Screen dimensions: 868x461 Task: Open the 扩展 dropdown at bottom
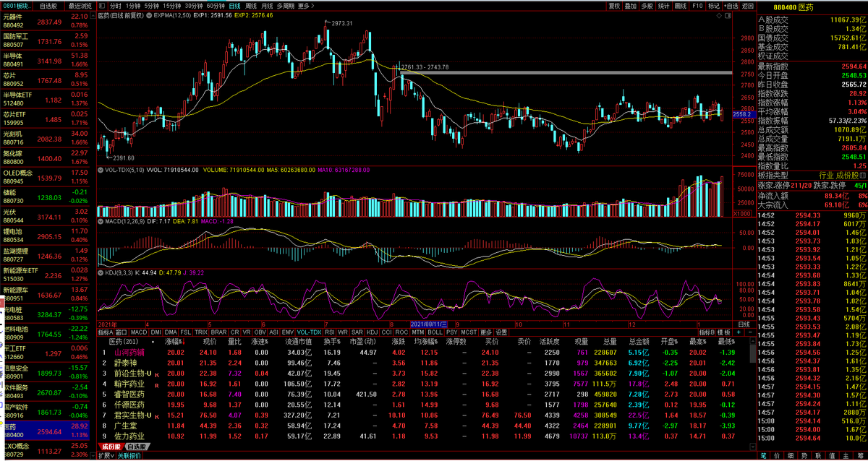click(105, 456)
